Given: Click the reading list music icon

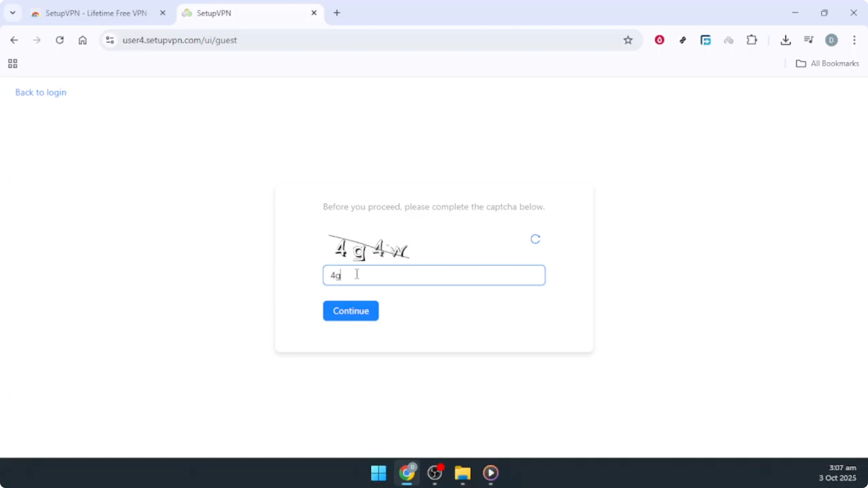Looking at the screenshot, I should pyautogui.click(x=809, y=40).
